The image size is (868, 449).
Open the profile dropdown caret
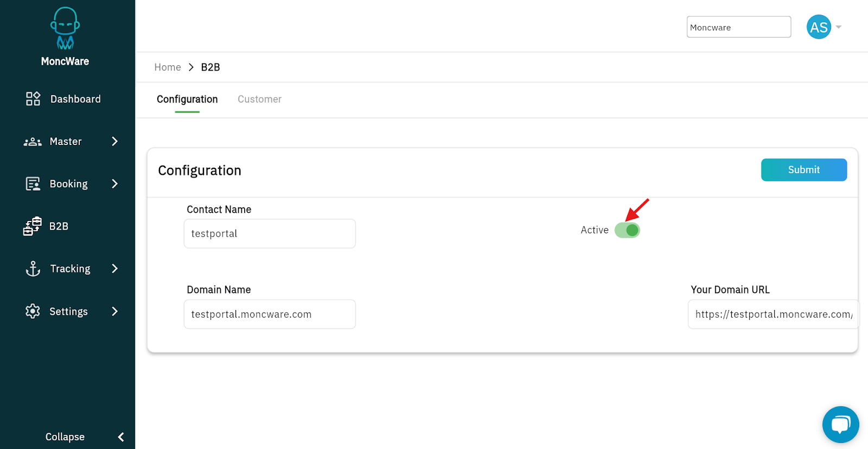[x=839, y=27]
